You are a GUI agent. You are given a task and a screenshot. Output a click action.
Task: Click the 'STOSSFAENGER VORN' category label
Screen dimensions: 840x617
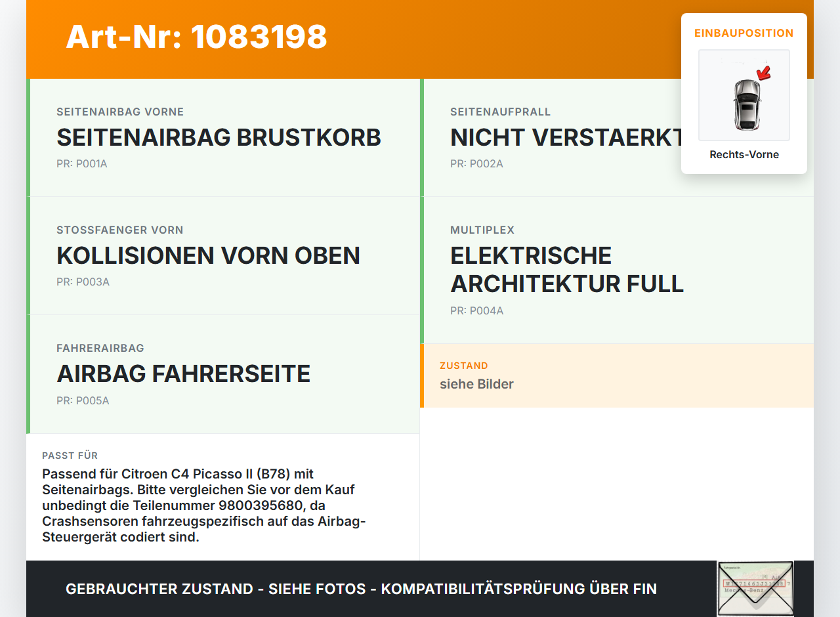(x=120, y=230)
